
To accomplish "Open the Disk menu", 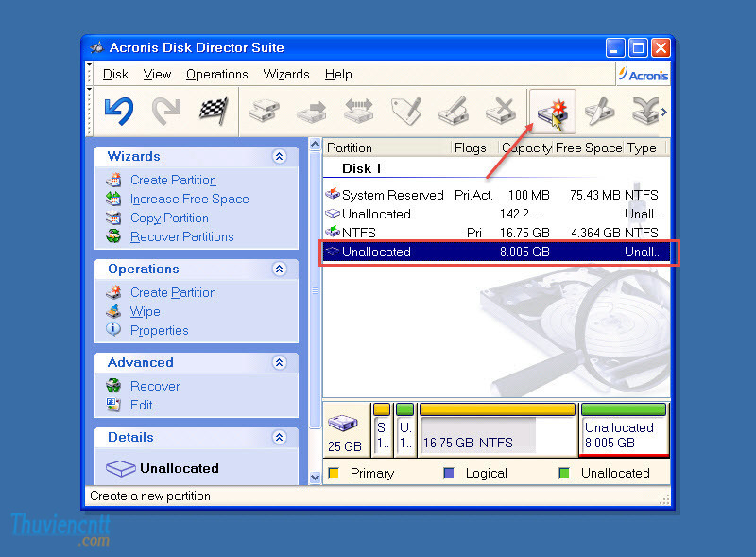I will coord(115,75).
